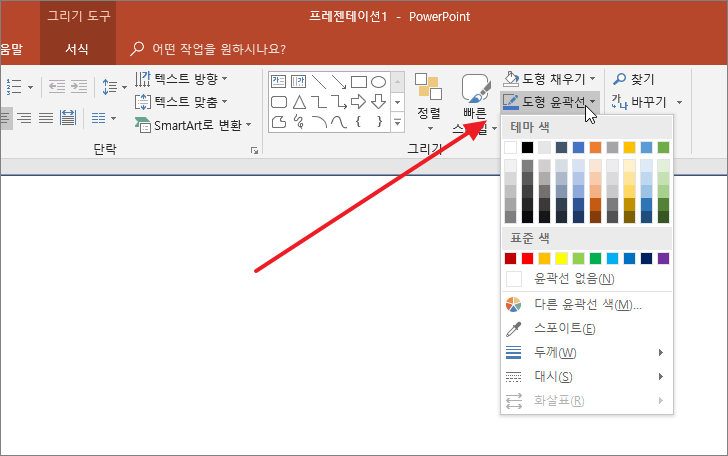728x456 pixels.
Task: Open the Quick Styles brush icon
Action: point(475,89)
